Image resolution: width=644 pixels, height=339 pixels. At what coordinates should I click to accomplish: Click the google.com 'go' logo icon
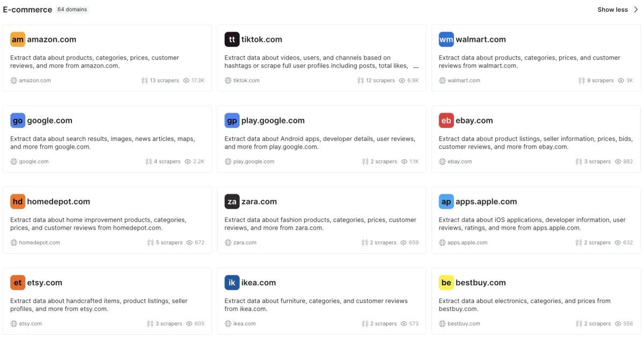(18, 121)
